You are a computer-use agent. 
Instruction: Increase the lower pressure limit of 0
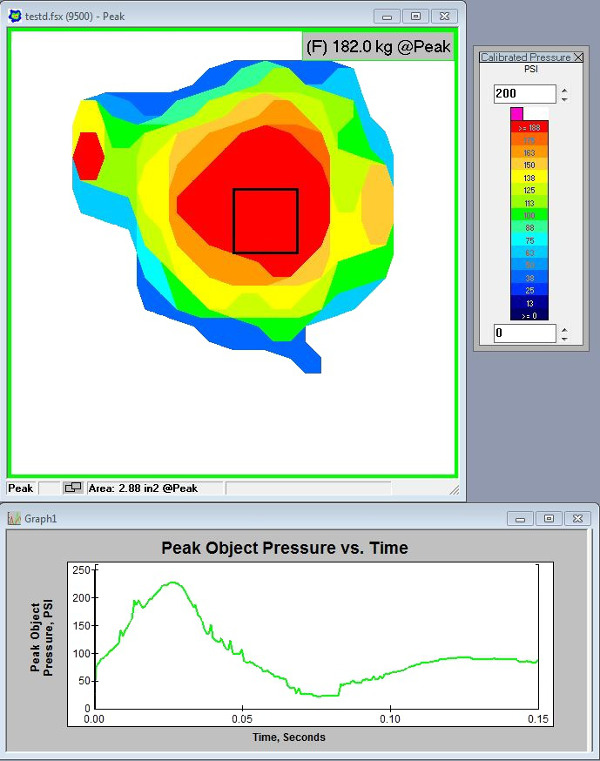[x=564, y=329]
